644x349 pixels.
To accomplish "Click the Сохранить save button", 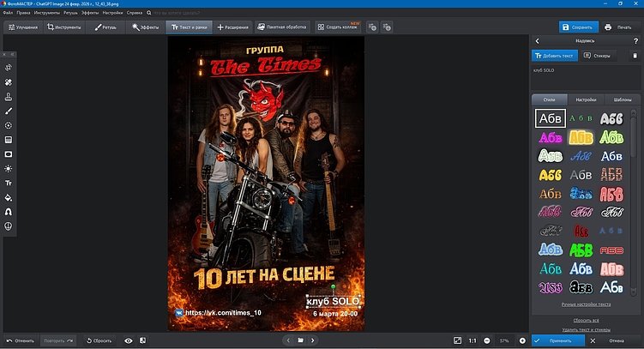I will pyautogui.click(x=578, y=27).
